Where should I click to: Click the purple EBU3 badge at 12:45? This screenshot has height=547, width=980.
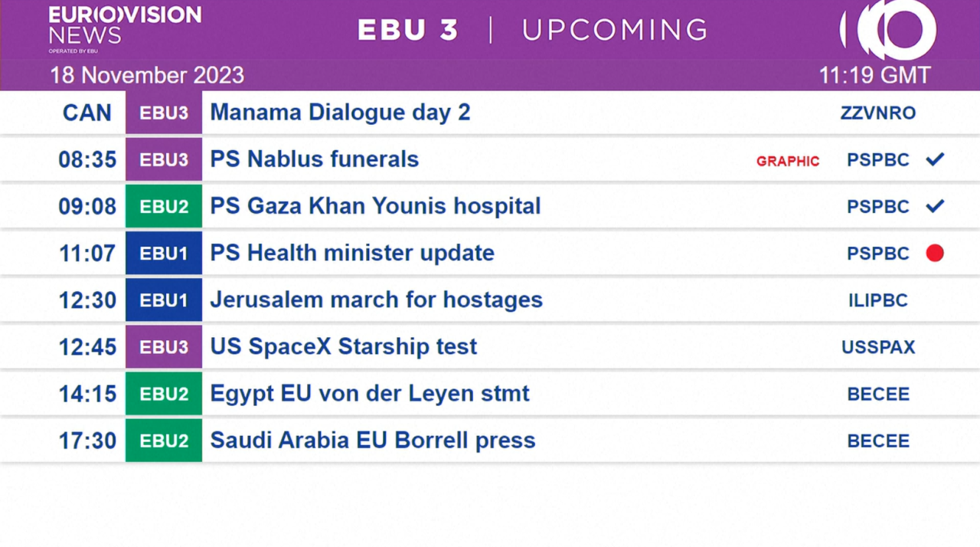point(164,346)
